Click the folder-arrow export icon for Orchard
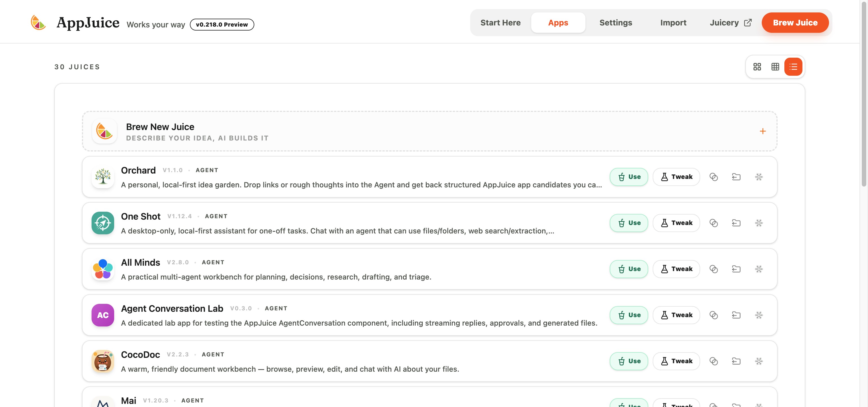The width and height of the screenshot is (868, 407). click(736, 177)
